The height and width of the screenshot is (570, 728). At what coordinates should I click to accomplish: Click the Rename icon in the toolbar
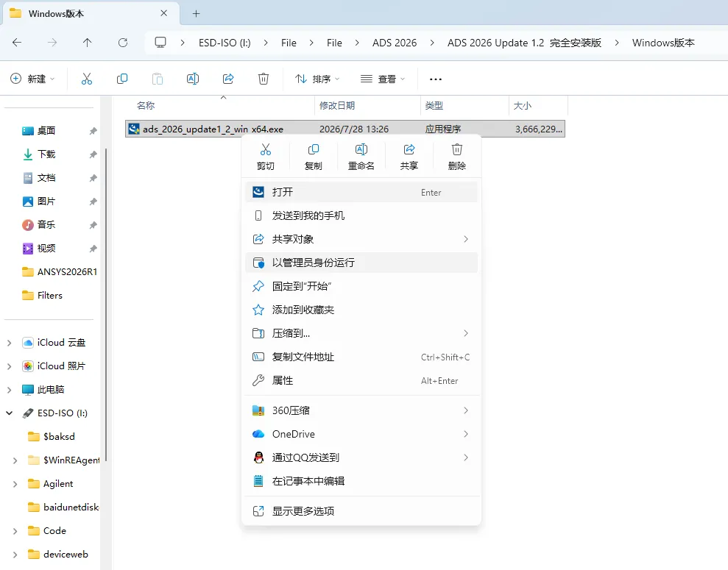click(193, 79)
